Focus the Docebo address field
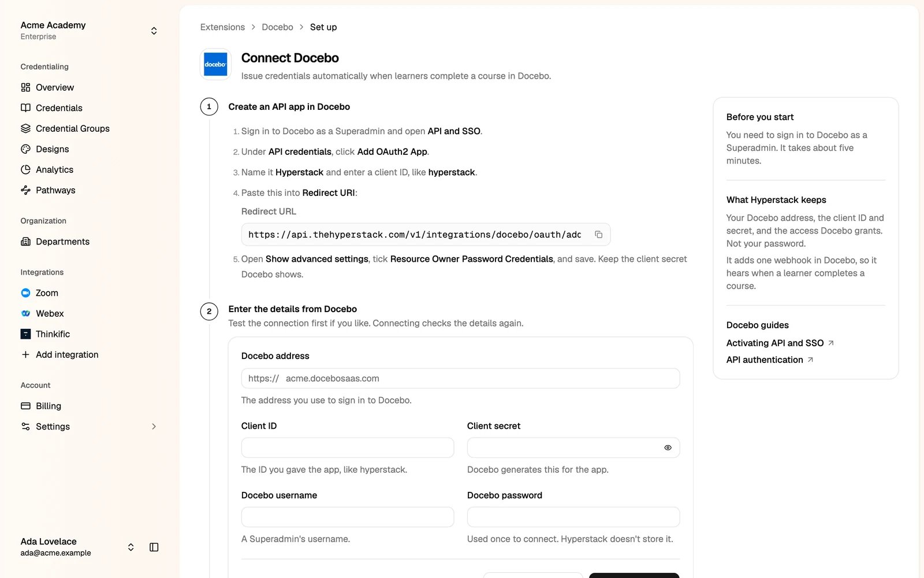 [x=460, y=379]
